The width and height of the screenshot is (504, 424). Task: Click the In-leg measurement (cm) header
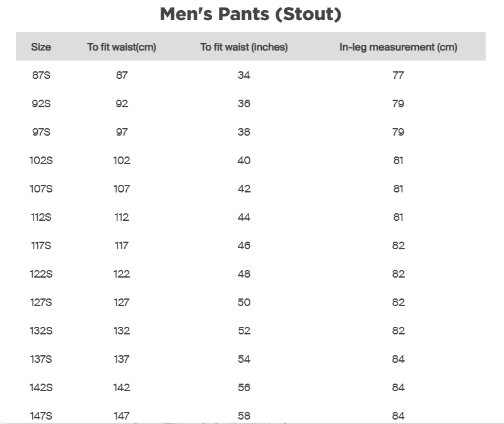(398, 47)
